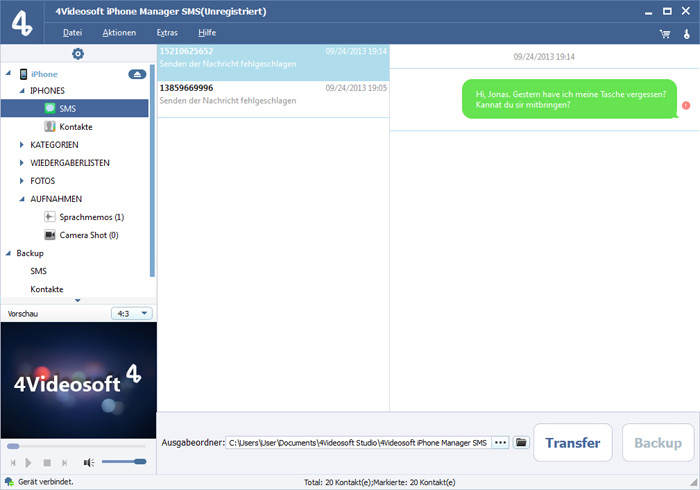The width and height of the screenshot is (700, 490).
Task: Open output folder via folder icon
Action: pyautogui.click(x=521, y=442)
